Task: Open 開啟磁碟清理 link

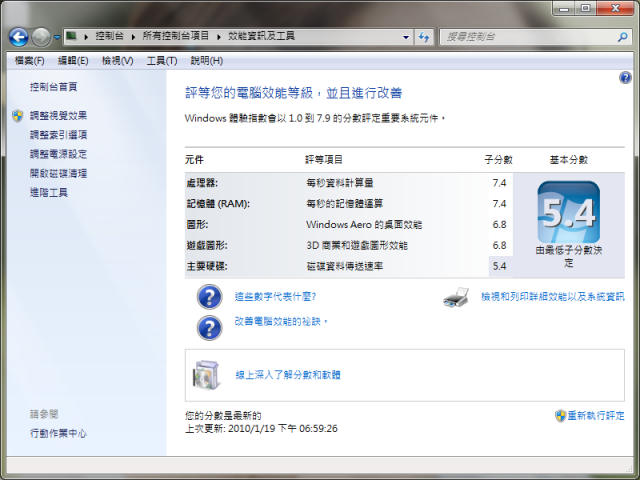Action: point(58,173)
